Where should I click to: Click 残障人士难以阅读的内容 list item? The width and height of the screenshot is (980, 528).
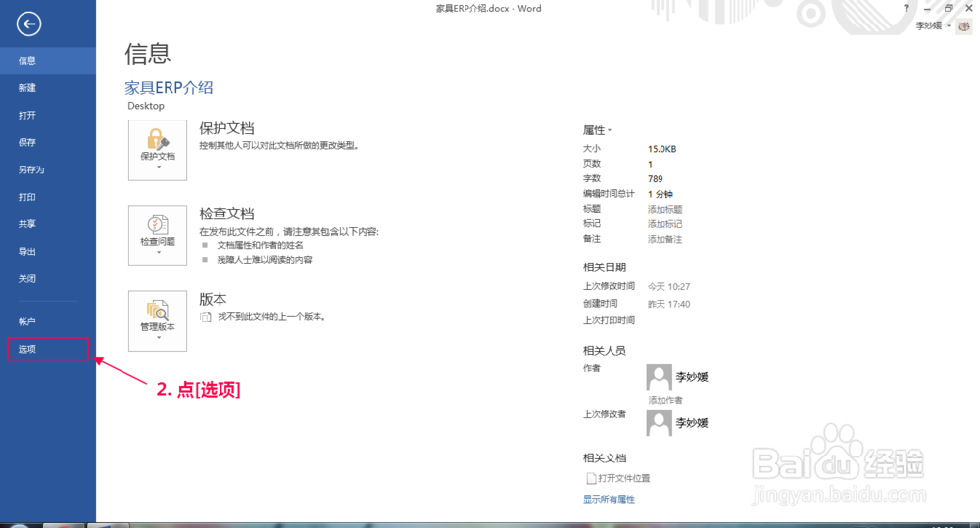tap(265, 260)
